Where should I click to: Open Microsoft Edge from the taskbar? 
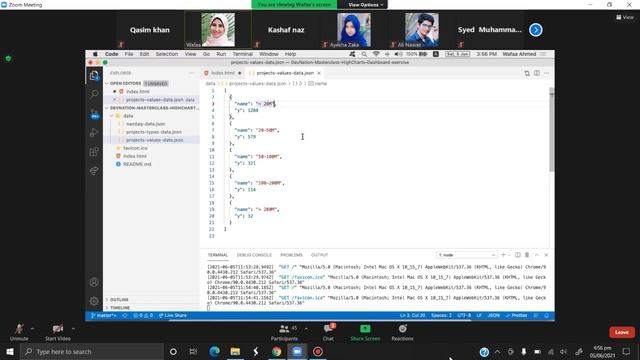coord(214,351)
